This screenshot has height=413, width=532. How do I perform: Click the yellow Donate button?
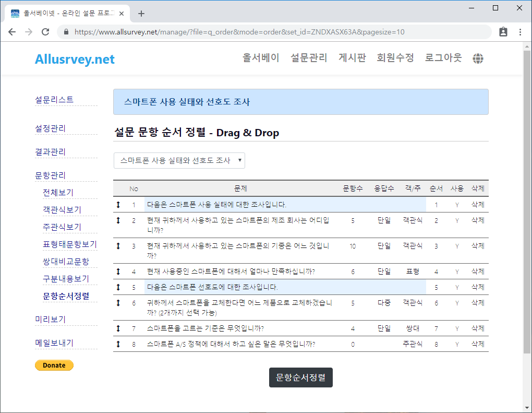click(54, 365)
